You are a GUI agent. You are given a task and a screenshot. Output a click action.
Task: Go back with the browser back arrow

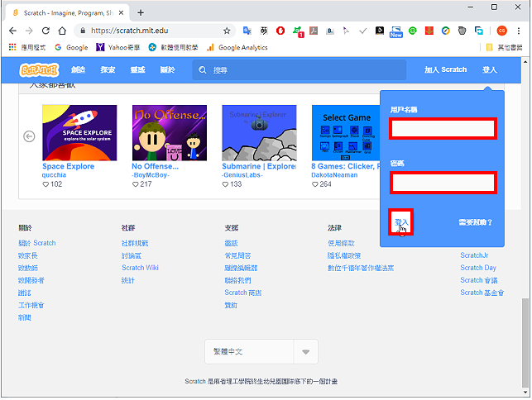pyautogui.click(x=13, y=31)
